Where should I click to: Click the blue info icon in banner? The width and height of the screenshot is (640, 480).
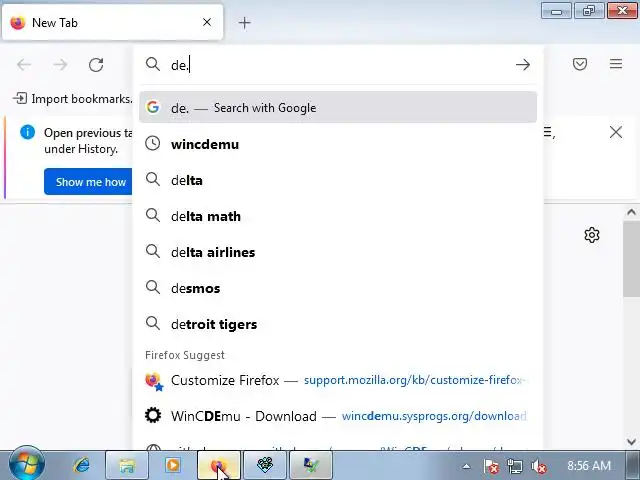(27, 132)
